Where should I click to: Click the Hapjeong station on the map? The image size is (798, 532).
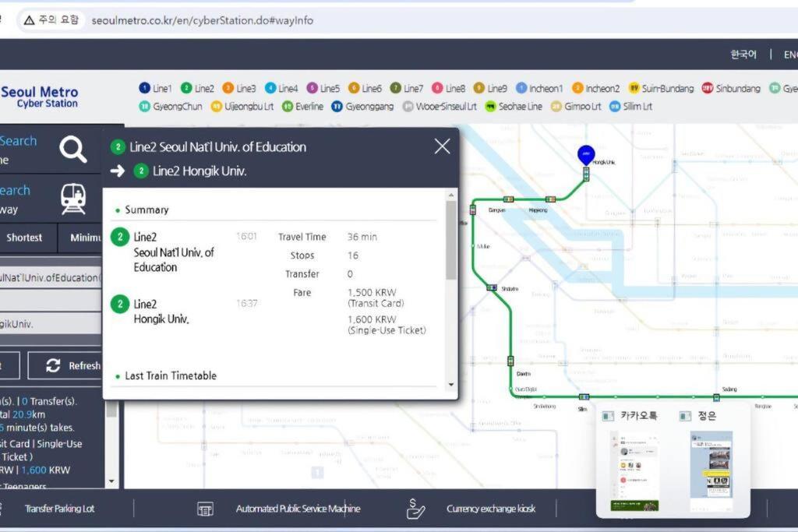[x=550, y=199]
